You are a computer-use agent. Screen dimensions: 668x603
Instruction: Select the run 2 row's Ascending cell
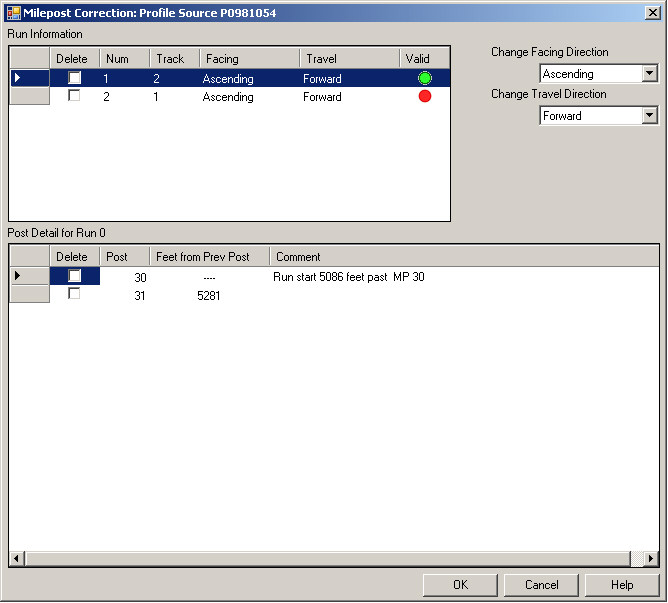point(228,97)
